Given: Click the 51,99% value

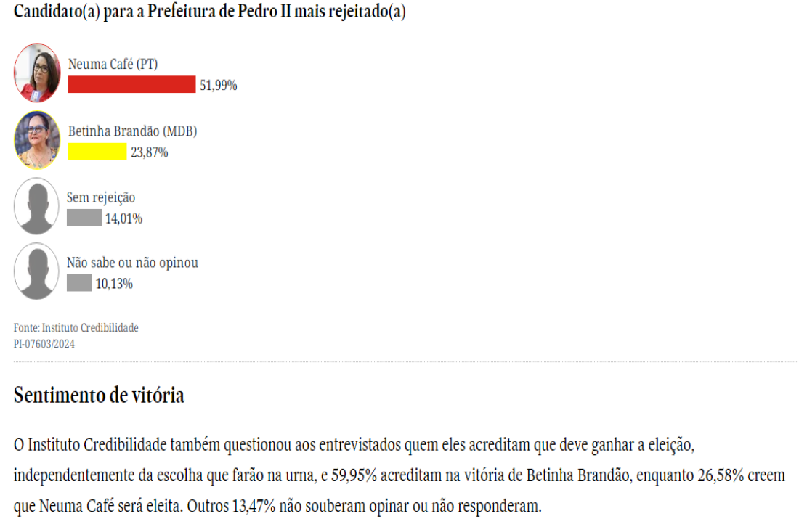Looking at the screenshot, I should point(218,85).
